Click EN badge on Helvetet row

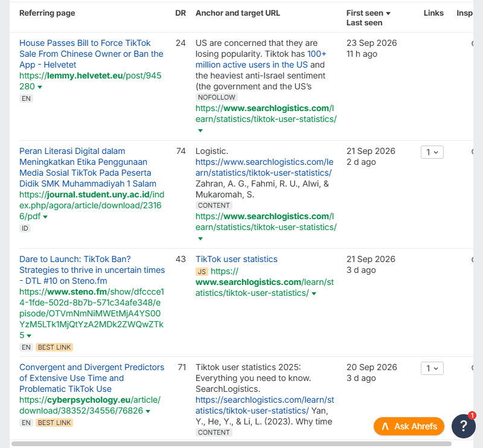[26, 98]
